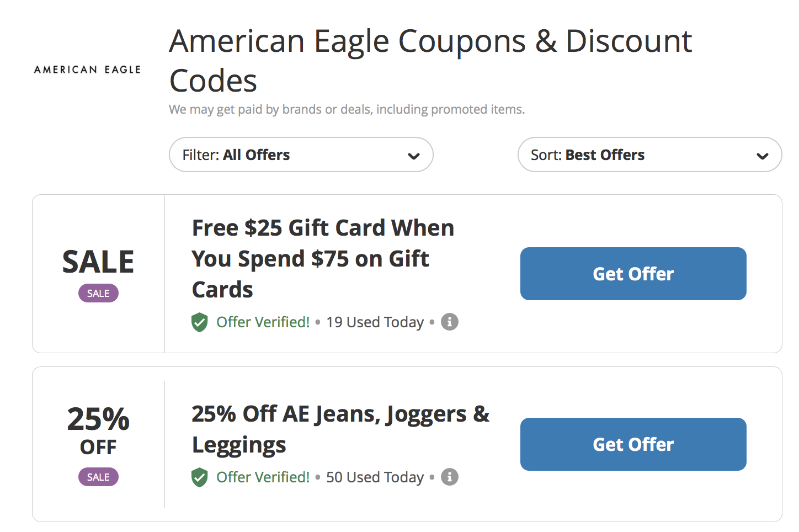Viewport: 799px width, 532px height.
Task: Click Get Offer for the $25 gift card deal
Action: coord(633,274)
